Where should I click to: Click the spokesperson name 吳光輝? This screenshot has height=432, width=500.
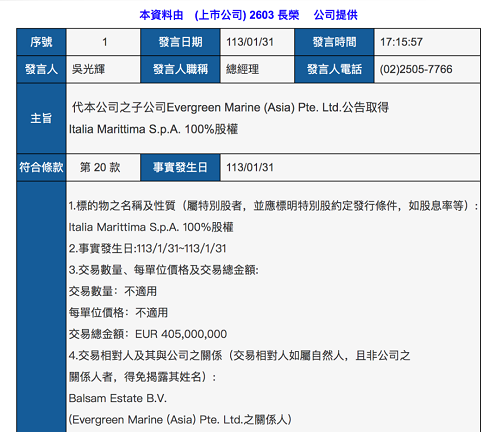click(88, 69)
